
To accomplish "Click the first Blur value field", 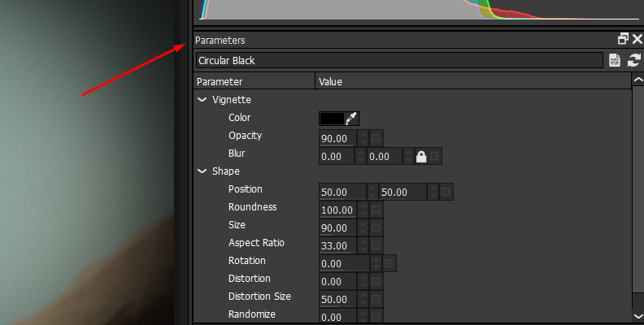I will tap(337, 156).
